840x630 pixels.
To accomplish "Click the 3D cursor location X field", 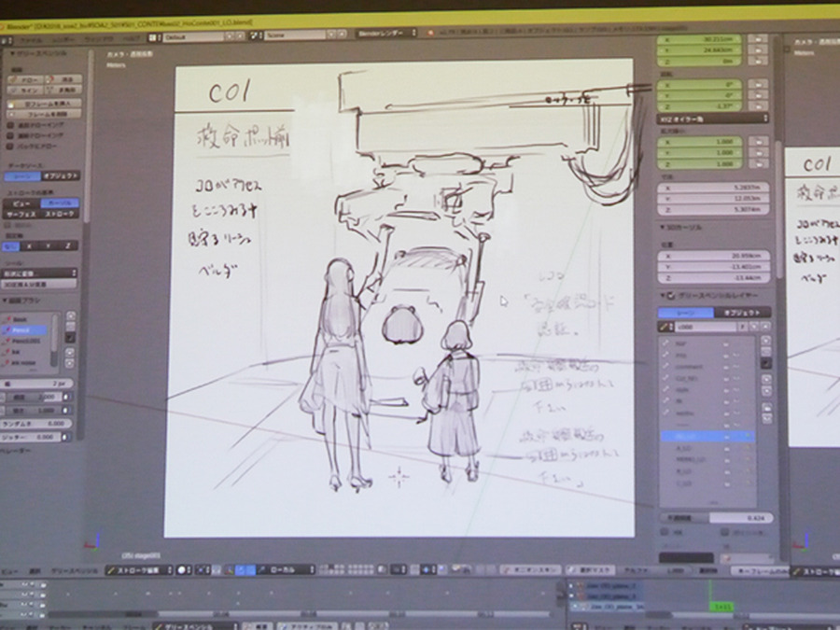I will tap(714, 254).
